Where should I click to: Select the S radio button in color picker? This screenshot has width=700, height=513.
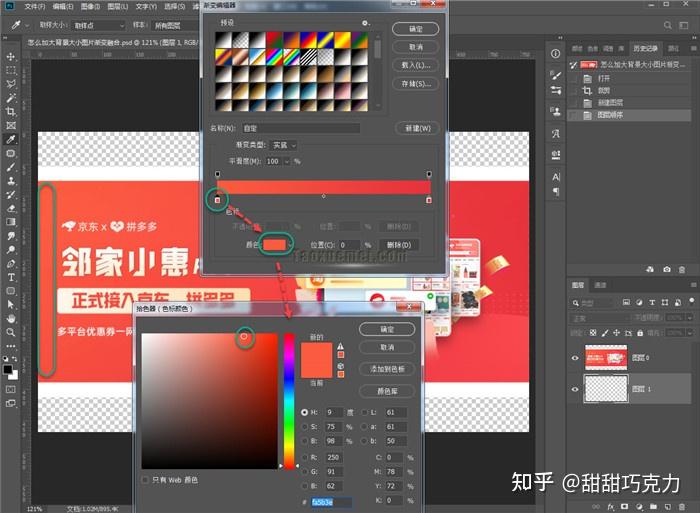coord(304,427)
